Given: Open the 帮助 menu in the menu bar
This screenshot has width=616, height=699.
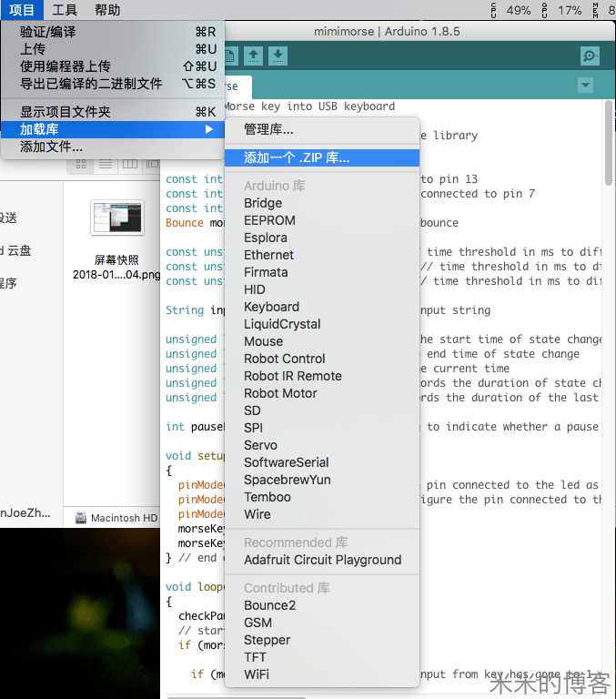Looking at the screenshot, I should coord(107,10).
